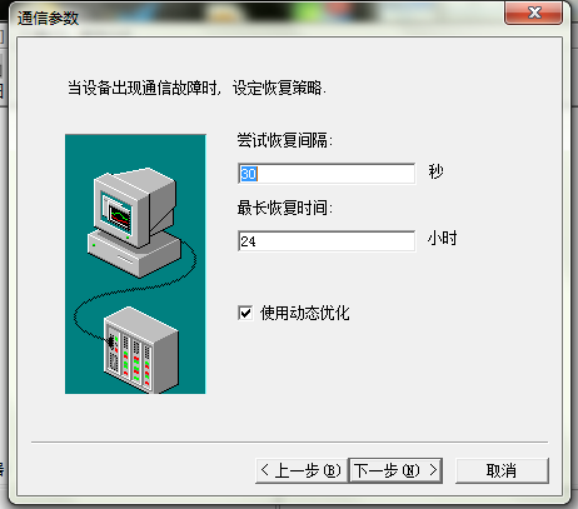Click the CRT monitor in the illustration

point(134,206)
